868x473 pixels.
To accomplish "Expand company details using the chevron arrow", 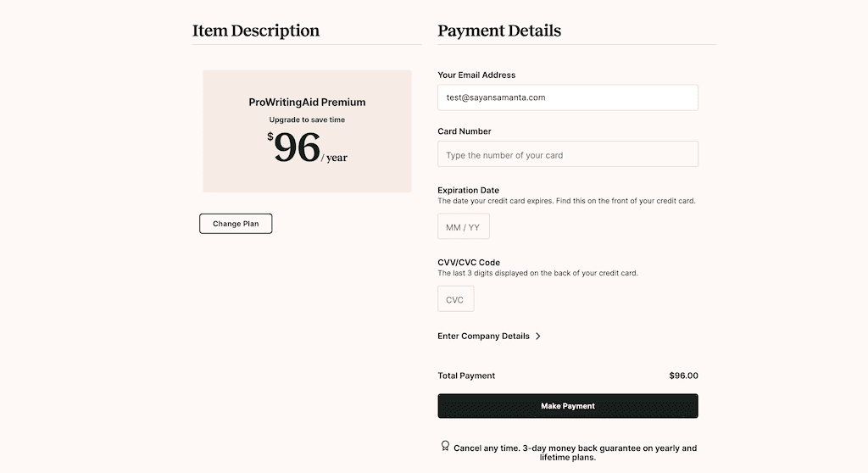I will [x=538, y=337].
